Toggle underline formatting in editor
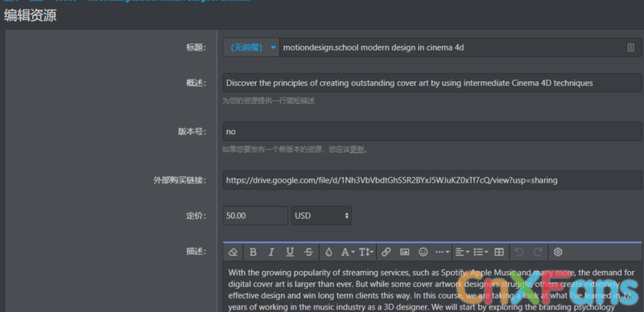644x312 pixels. 290,252
